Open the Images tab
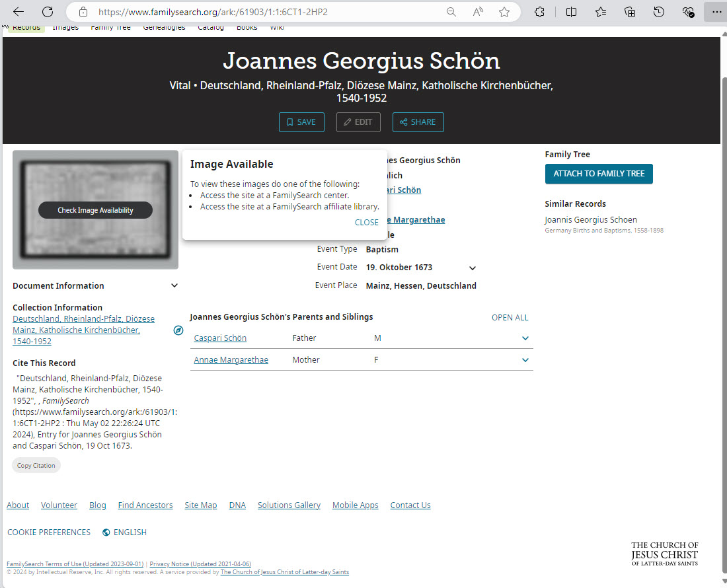The image size is (727, 588). (x=65, y=28)
